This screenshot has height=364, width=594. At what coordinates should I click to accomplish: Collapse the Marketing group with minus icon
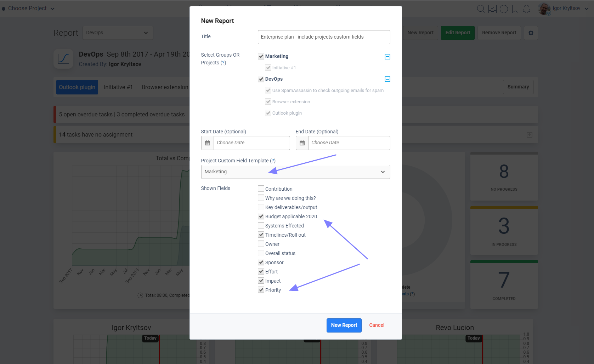tap(387, 57)
